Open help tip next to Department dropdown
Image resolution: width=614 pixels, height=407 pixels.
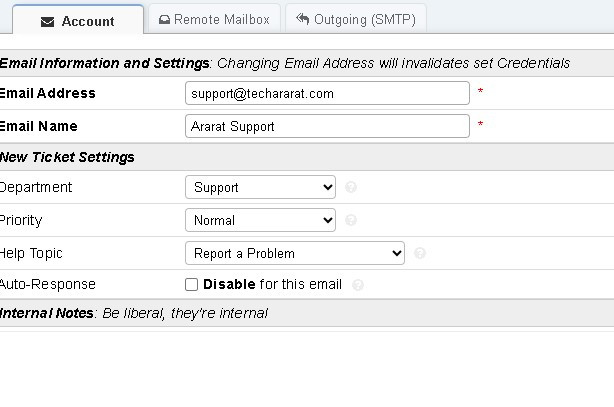click(x=351, y=187)
